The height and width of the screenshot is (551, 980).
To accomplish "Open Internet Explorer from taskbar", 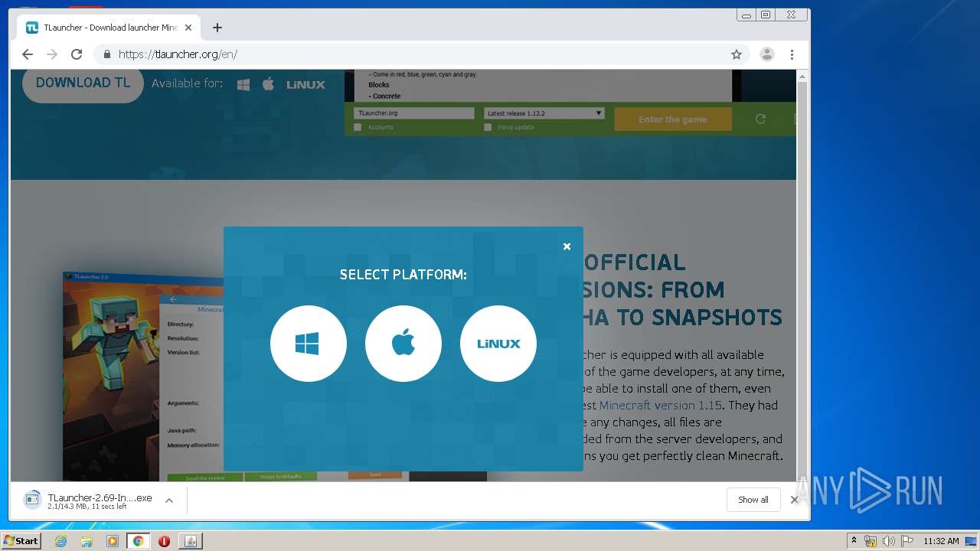I will coord(60,541).
